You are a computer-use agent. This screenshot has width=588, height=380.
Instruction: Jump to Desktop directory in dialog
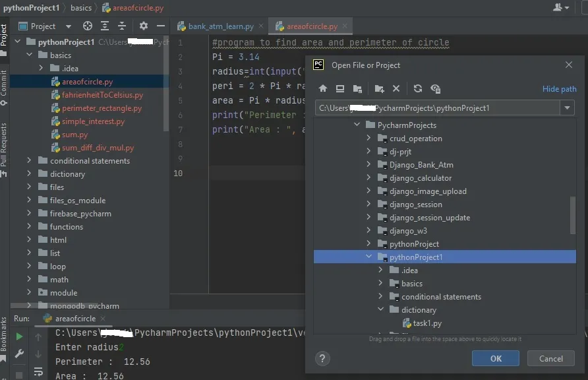point(339,88)
